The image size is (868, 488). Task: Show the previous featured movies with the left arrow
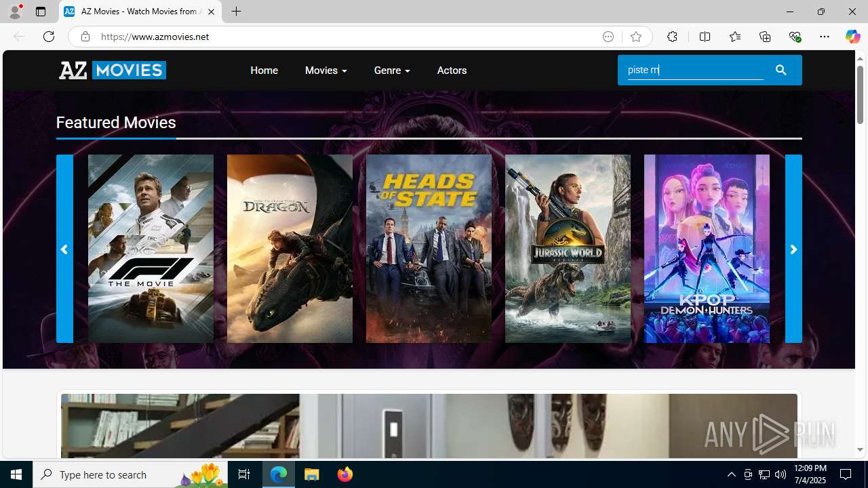pos(64,249)
